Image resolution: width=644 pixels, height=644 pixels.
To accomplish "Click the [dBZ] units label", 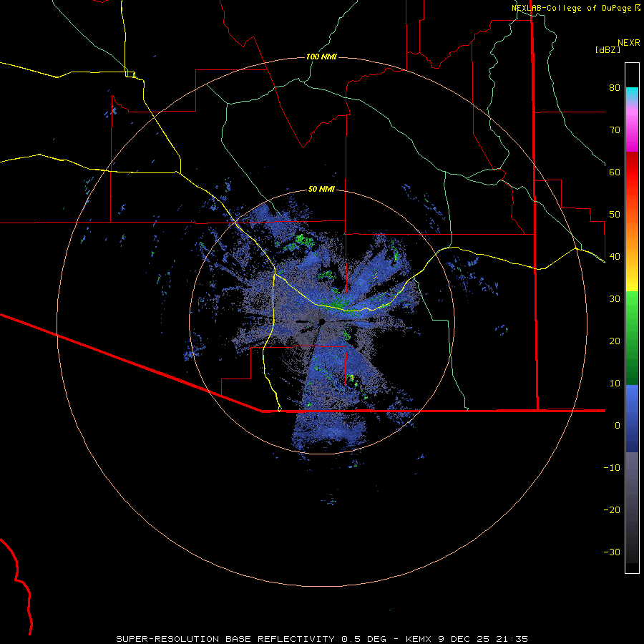I will point(608,49).
